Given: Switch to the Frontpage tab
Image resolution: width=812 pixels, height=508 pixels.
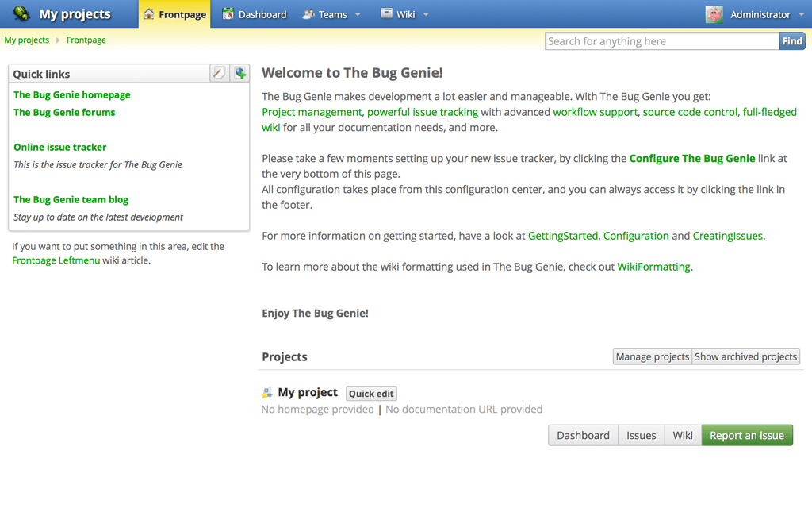Looking at the screenshot, I should [174, 14].
